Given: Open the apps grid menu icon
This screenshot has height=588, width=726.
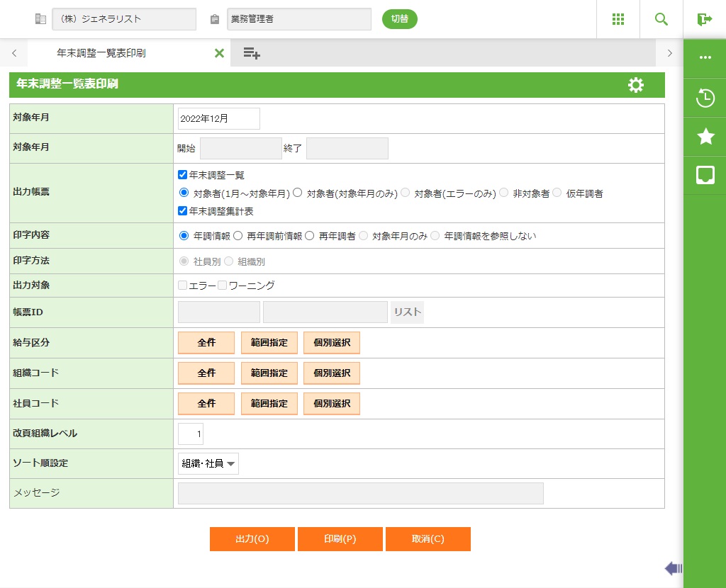Looking at the screenshot, I should (618, 19).
